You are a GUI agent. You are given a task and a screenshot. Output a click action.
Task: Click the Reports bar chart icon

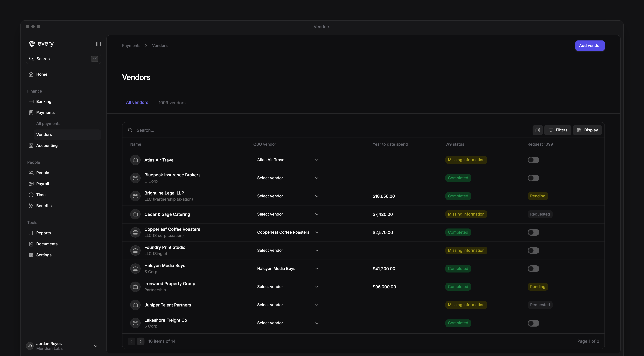[x=31, y=233]
